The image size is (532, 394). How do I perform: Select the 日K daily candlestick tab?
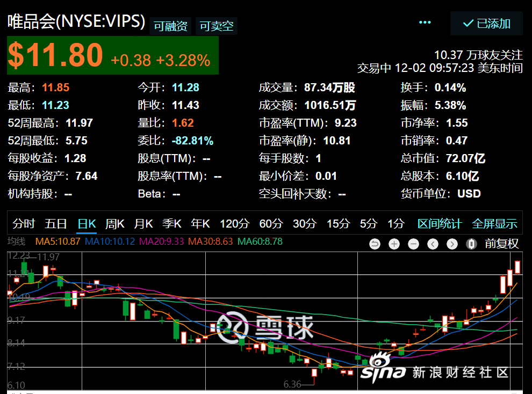(x=87, y=224)
